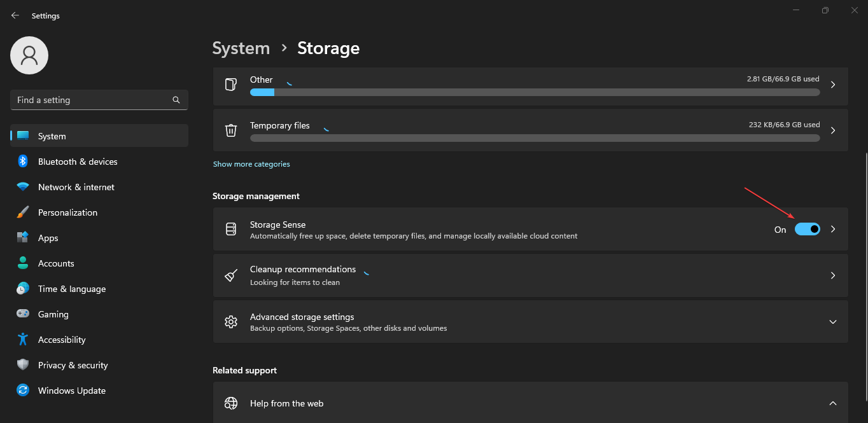
Task: Click the Help from the web globe icon
Action: pos(231,403)
